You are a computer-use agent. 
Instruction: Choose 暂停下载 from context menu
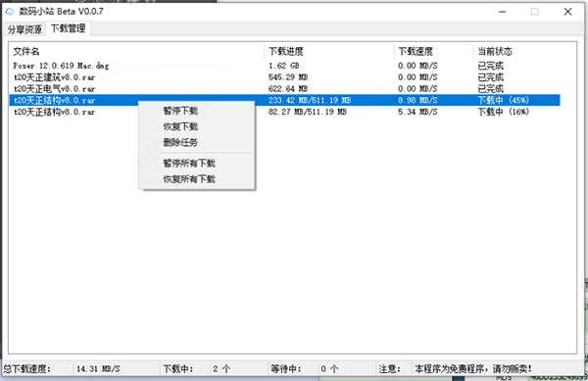(180, 111)
